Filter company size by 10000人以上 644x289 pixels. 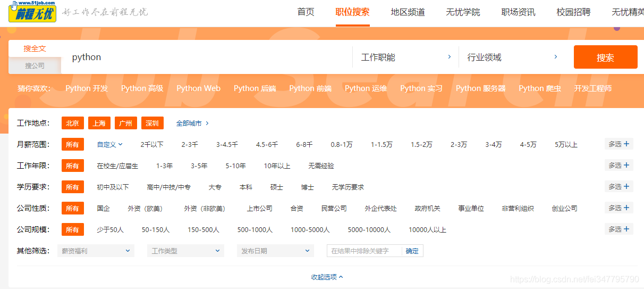click(427, 229)
